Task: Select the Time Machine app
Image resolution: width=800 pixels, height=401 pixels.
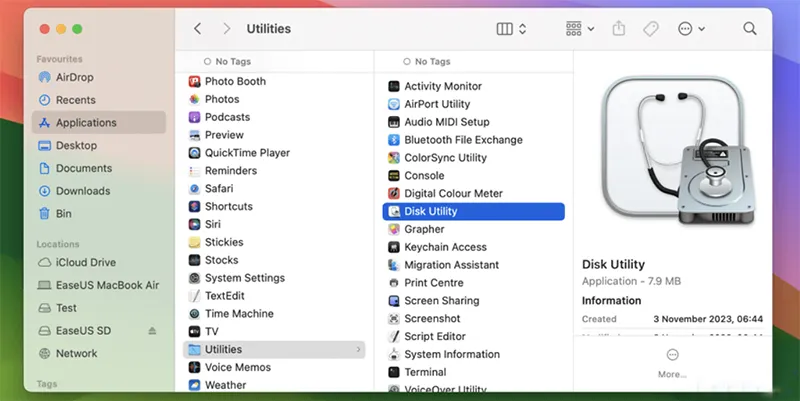Action: 274,313
